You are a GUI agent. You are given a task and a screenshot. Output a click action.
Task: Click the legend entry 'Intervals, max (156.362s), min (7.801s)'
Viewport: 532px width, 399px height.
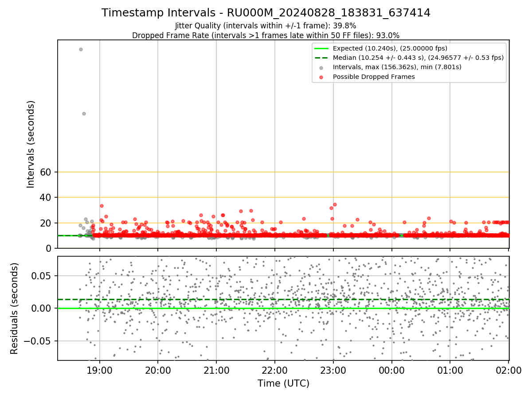(x=397, y=67)
